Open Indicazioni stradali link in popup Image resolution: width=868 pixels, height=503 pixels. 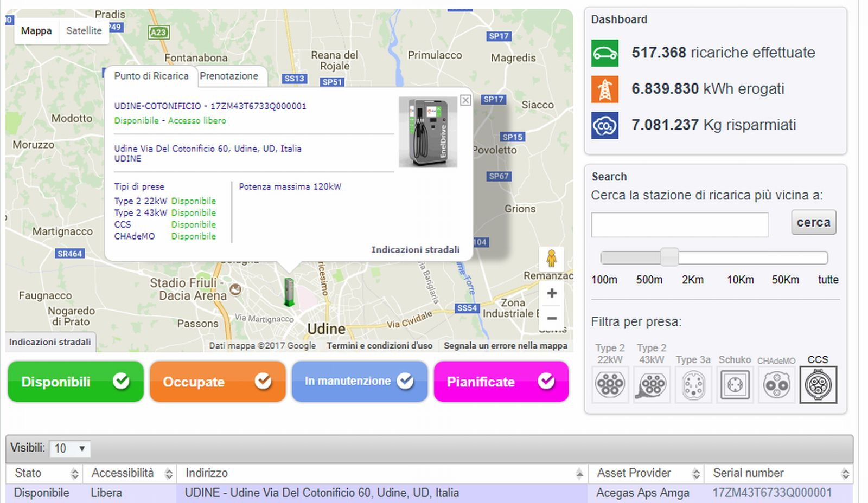pos(416,250)
